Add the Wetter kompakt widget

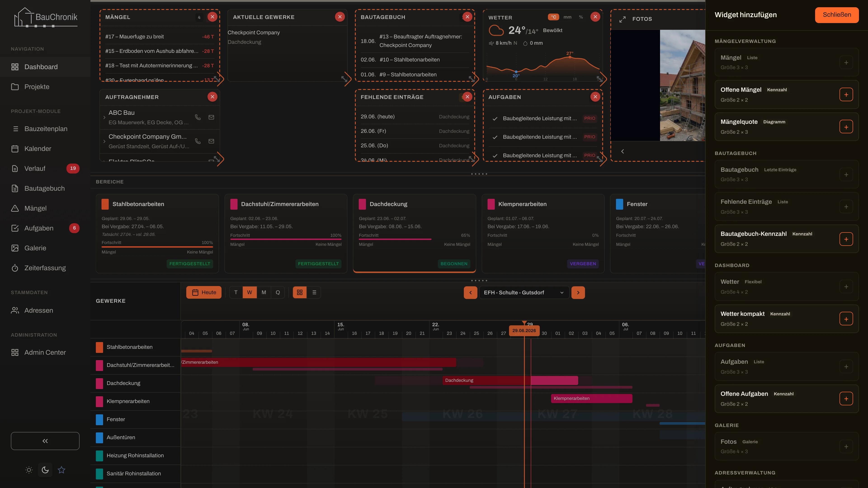click(x=846, y=319)
